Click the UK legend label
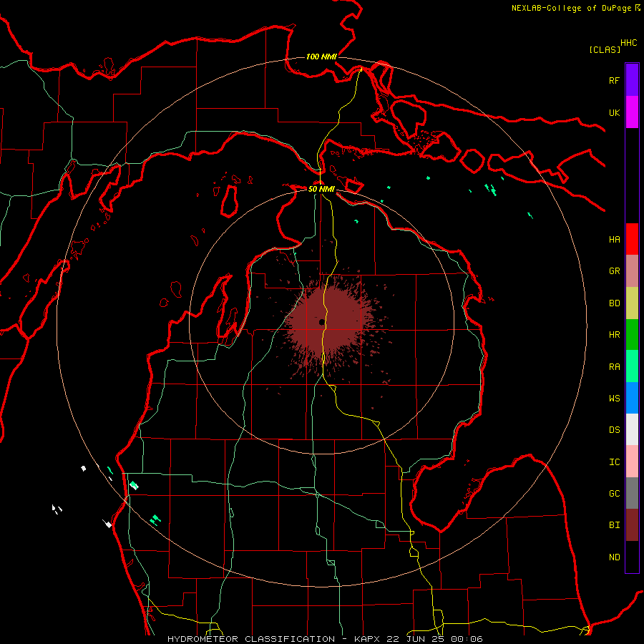 point(614,112)
